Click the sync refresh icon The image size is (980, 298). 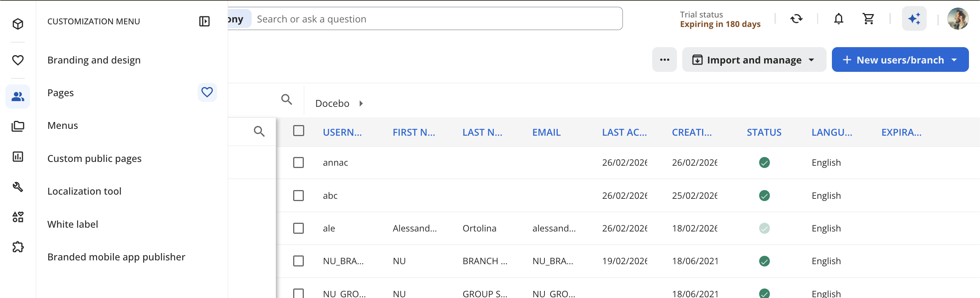[x=796, y=19]
